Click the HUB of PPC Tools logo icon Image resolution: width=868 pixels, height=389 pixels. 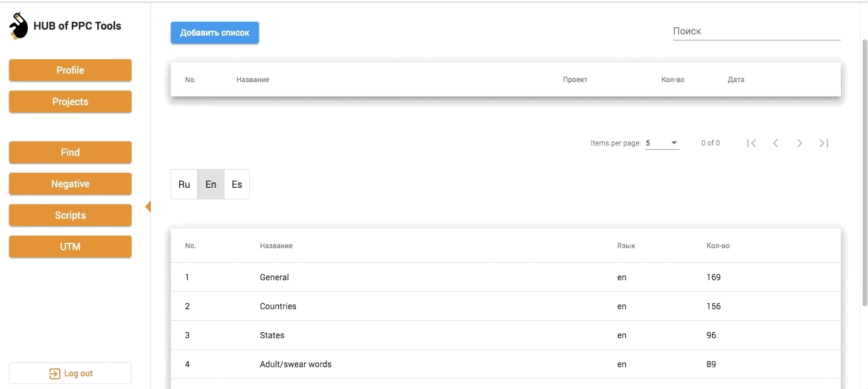click(x=18, y=27)
